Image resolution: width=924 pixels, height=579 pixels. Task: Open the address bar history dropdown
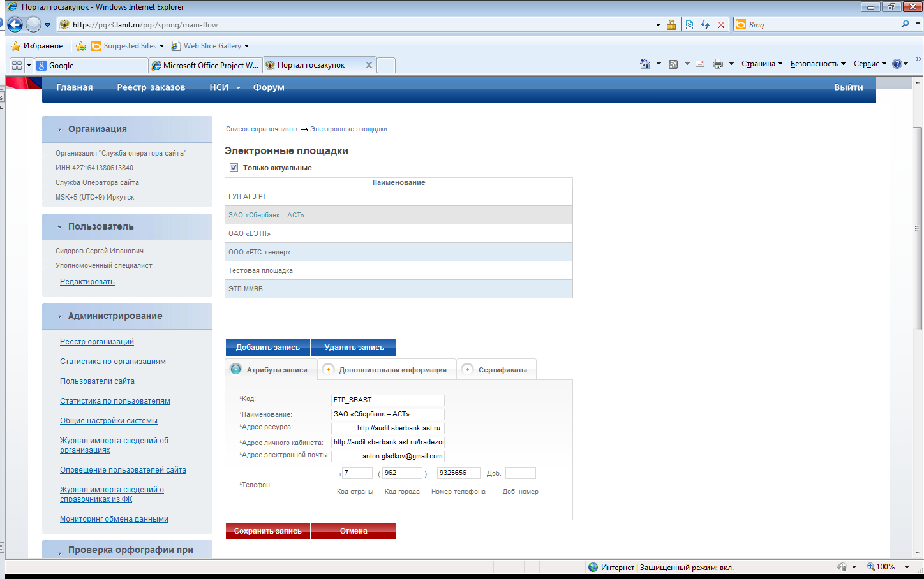coord(658,25)
